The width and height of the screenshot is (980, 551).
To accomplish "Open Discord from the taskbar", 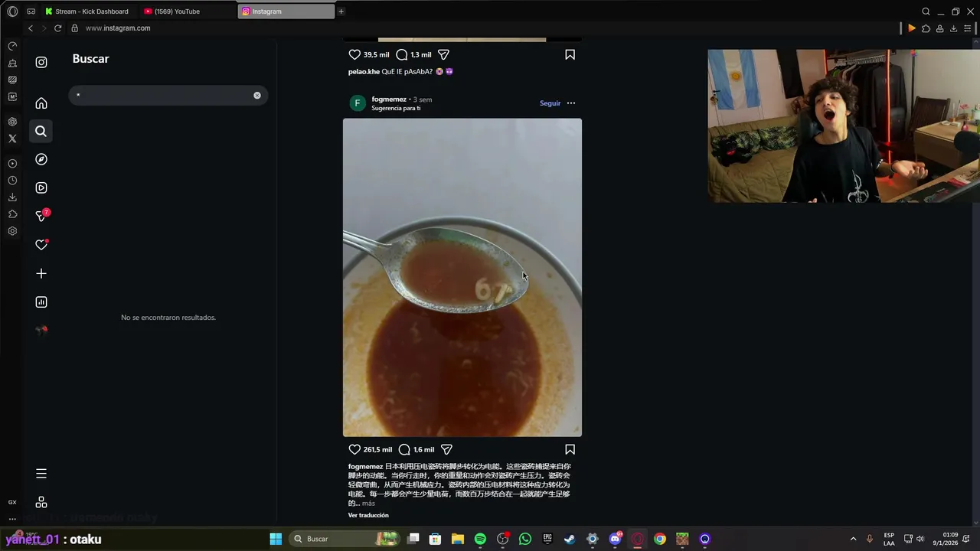I will coord(615,539).
